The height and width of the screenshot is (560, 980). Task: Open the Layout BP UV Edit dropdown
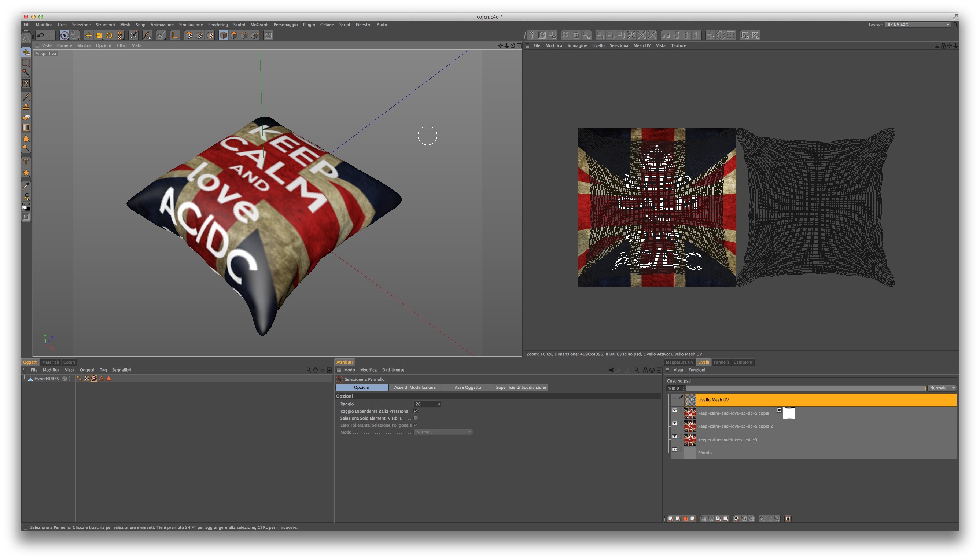point(918,24)
